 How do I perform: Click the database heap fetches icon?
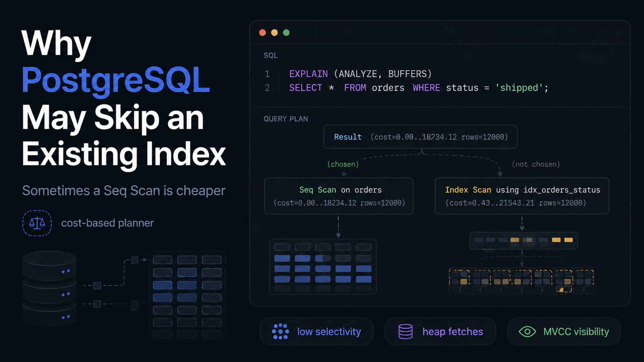point(406,331)
